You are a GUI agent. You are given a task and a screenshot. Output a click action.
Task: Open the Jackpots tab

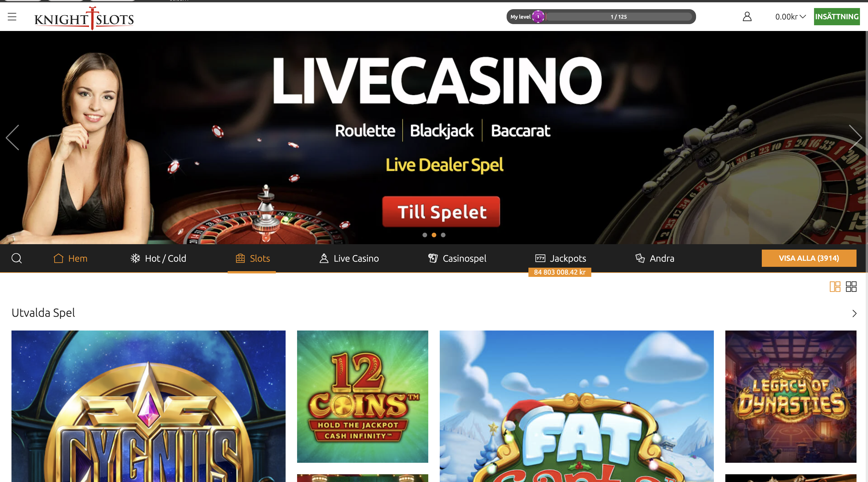click(x=560, y=258)
